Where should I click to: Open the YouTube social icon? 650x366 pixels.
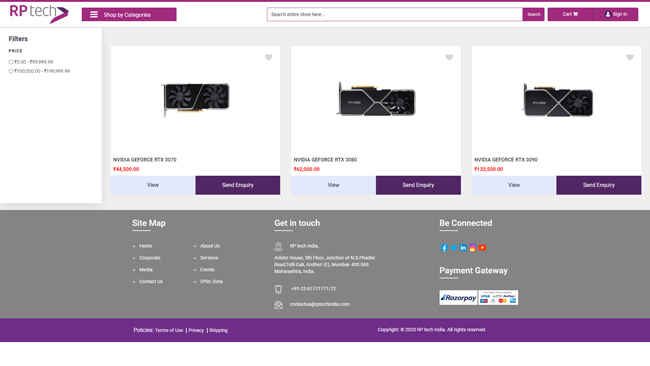click(482, 247)
